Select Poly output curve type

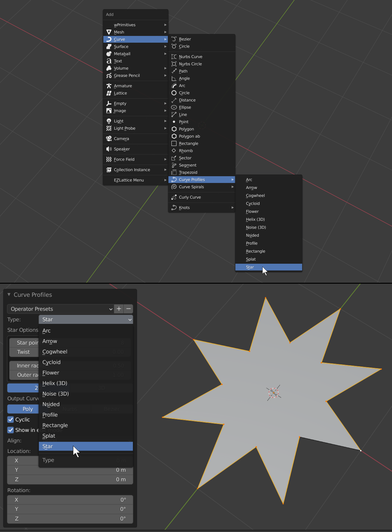click(x=28, y=409)
